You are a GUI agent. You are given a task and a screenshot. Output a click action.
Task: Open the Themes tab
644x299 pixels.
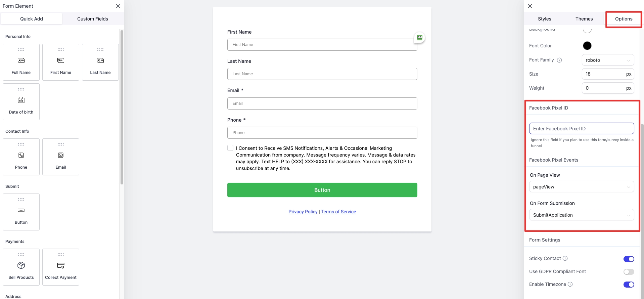(x=584, y=19)
